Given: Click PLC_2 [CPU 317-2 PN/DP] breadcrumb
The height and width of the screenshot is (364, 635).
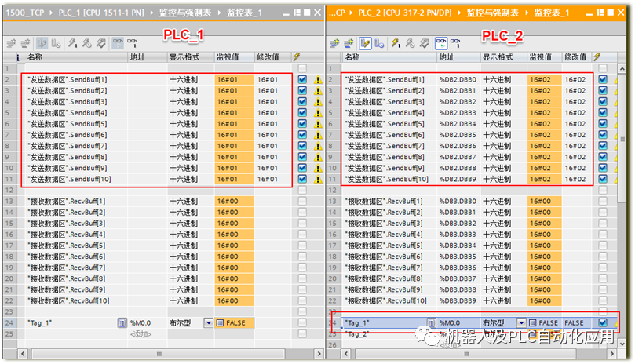Looking at the screenshot, I should pos(405,13).
